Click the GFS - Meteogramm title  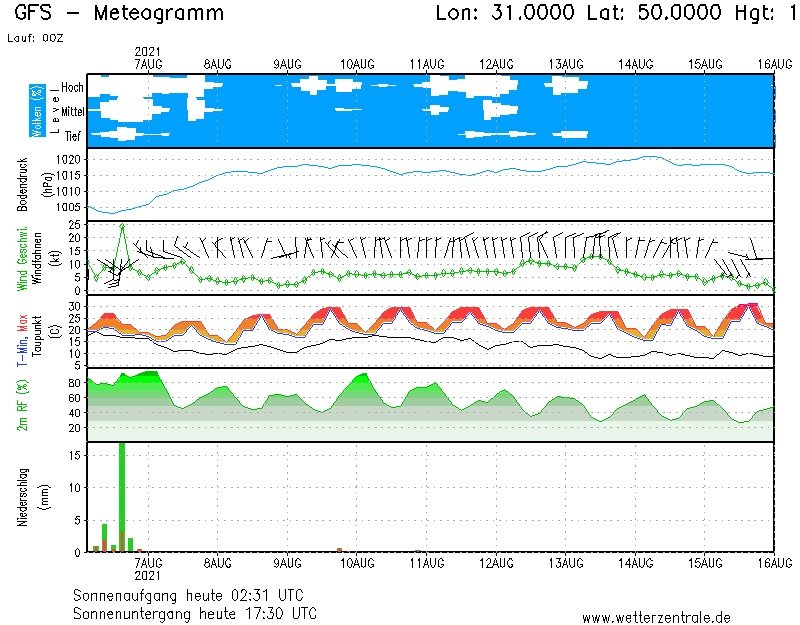pyautogui.click(x=120, y=14)
